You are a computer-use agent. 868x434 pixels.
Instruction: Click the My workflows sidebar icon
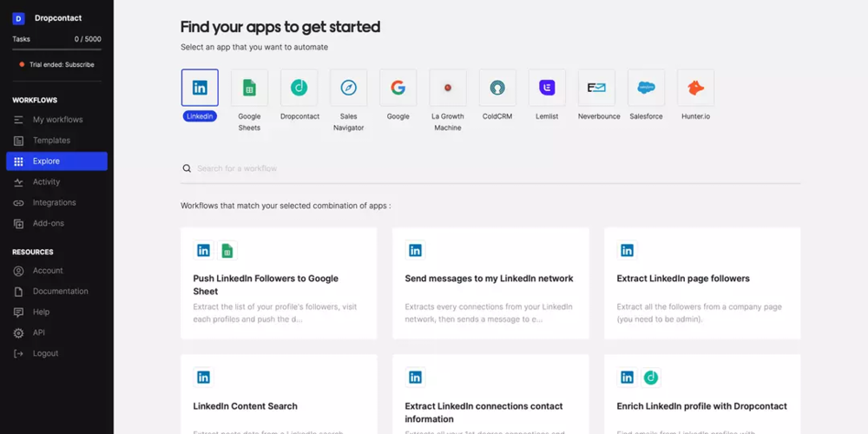coord(19,120)
